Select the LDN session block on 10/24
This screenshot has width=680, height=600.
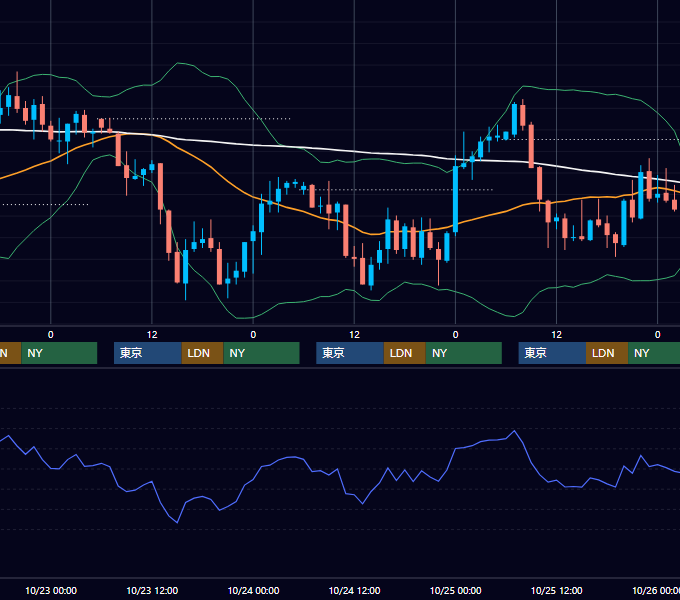[x=405, y=353]
